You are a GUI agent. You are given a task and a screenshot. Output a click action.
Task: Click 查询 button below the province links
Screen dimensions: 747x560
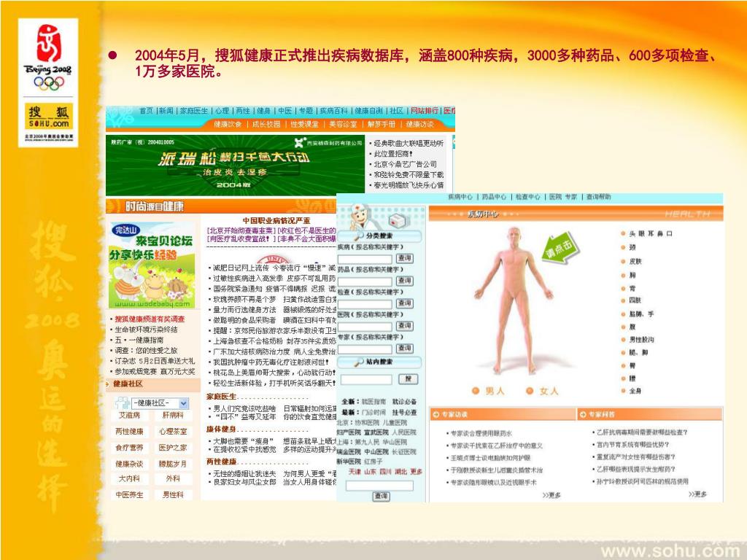pyautogui.click(x=381, y=496)
